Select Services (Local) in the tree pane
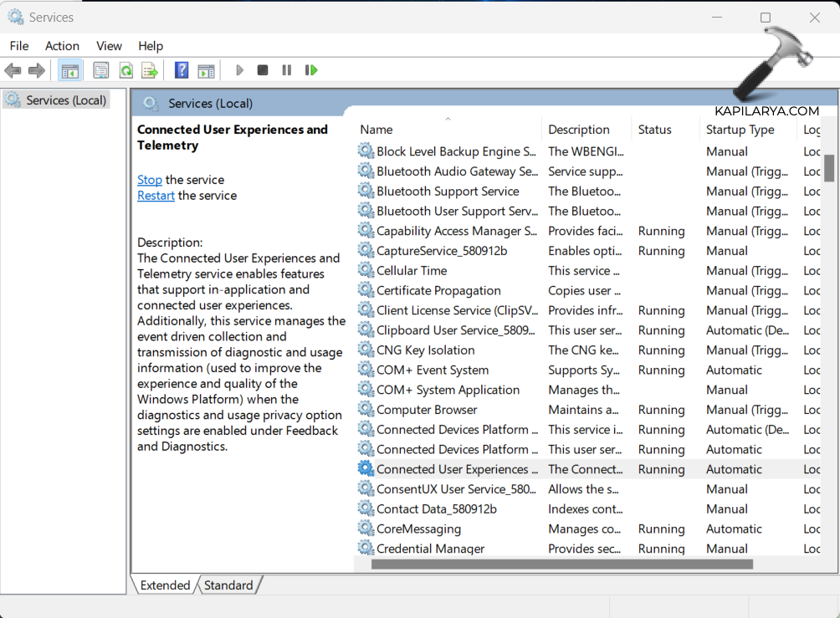The image size is (840, 618). (66, 100)
